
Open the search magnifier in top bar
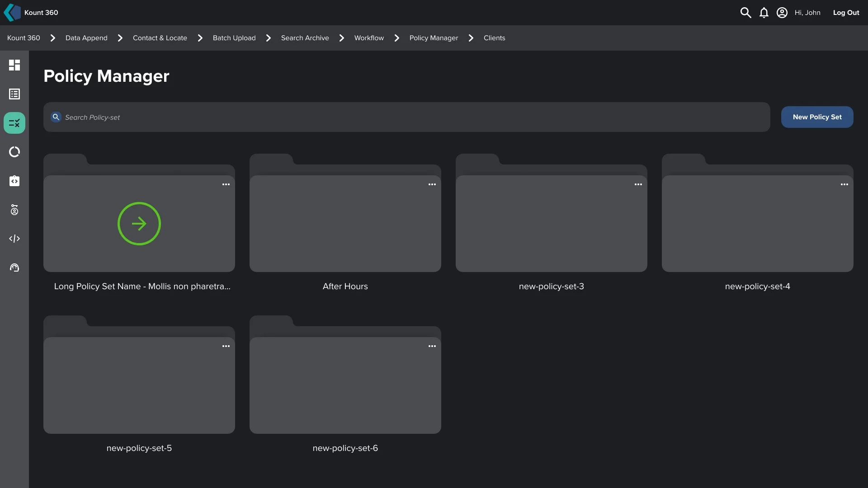click(x=745, y=13)
